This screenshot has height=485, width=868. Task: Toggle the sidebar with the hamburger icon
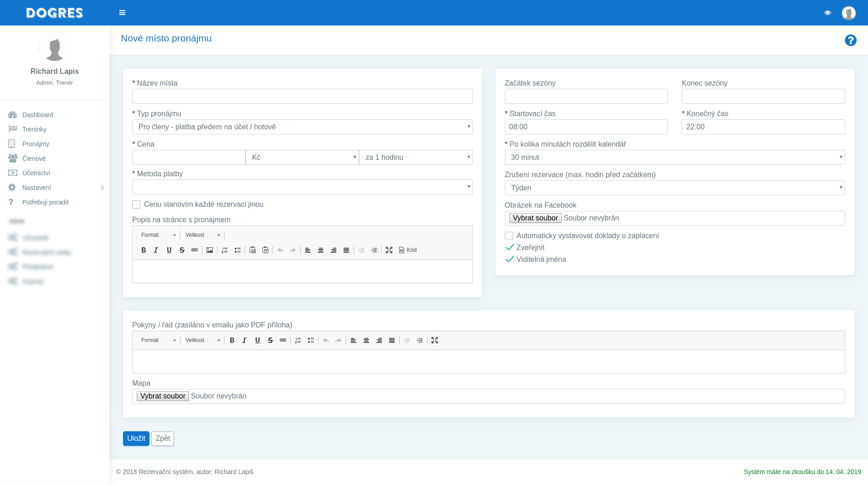tap(122, 13)
